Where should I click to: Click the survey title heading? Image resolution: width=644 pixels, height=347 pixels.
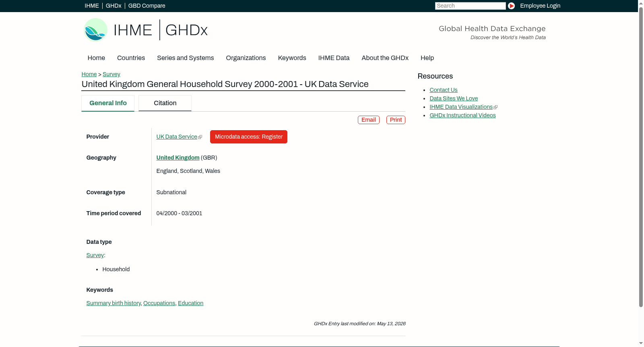click(225, 84)
